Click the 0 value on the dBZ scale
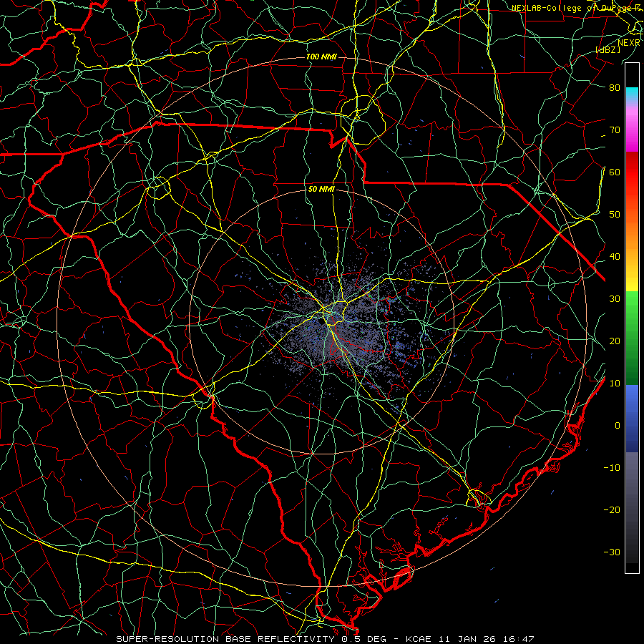Screen dimensions: 644x644 click(618, 426)
